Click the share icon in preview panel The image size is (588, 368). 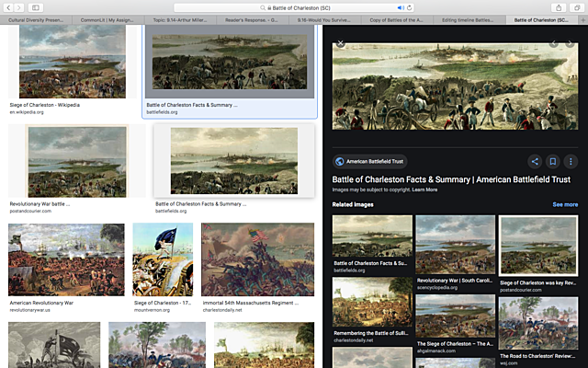click(535, 162)
